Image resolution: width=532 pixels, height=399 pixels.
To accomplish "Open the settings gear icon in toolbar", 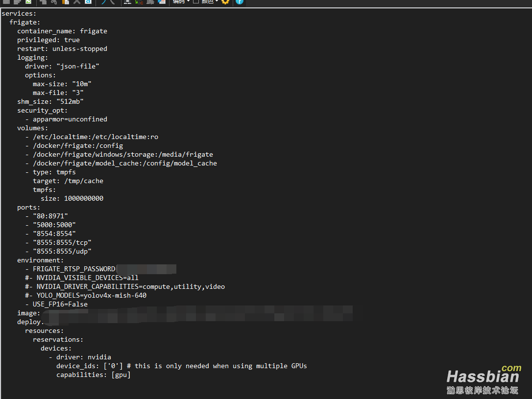I will [x=225, y=1].
